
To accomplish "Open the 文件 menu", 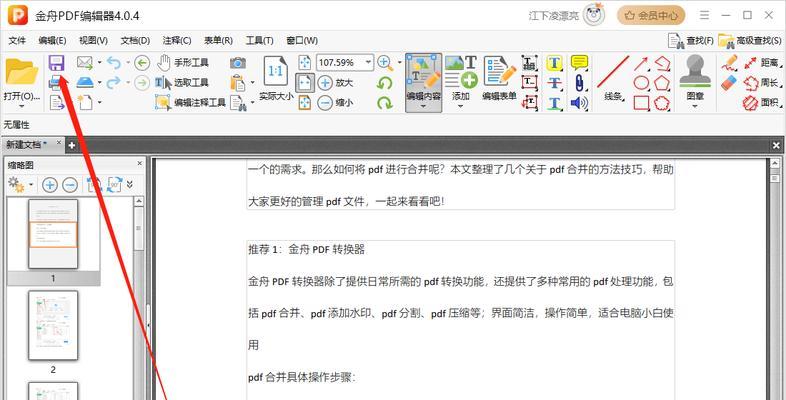I will pos(17,41).
